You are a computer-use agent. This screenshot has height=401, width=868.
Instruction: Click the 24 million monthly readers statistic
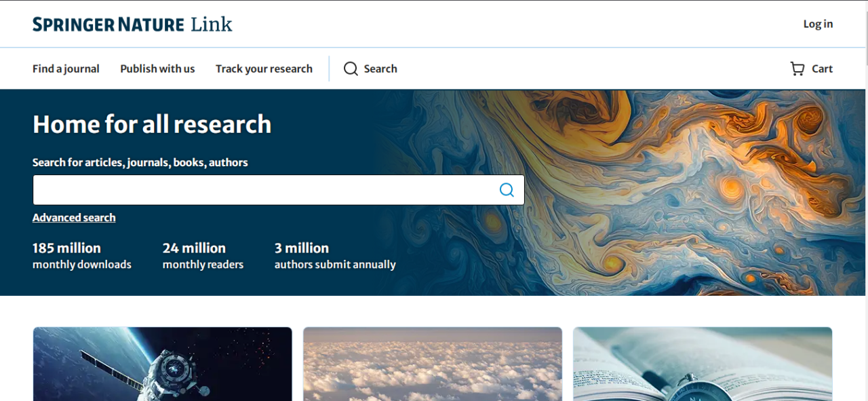tap(203, 256)
